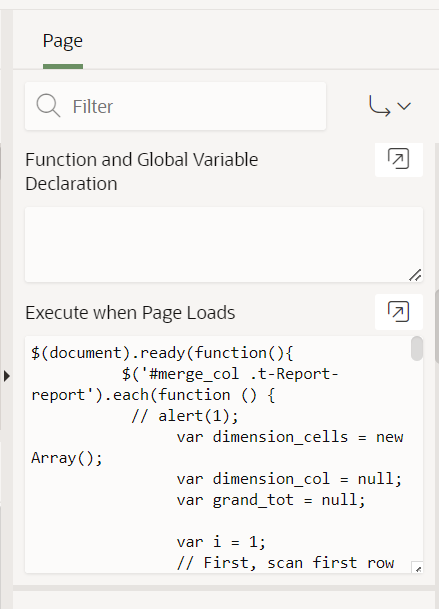The width and height of the screenshot is (439, 609).
Task: Expand the chevron beside Go to Group
Action: click(404, 106)
